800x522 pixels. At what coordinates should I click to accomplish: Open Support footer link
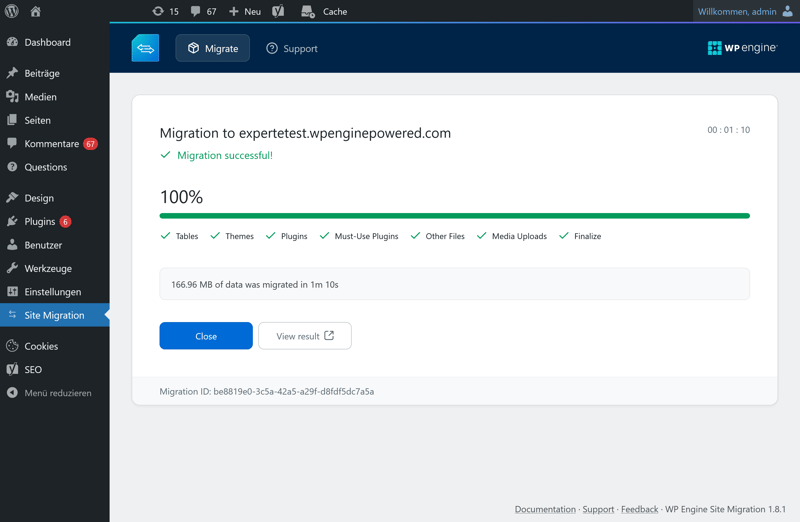tap(598, 509)
